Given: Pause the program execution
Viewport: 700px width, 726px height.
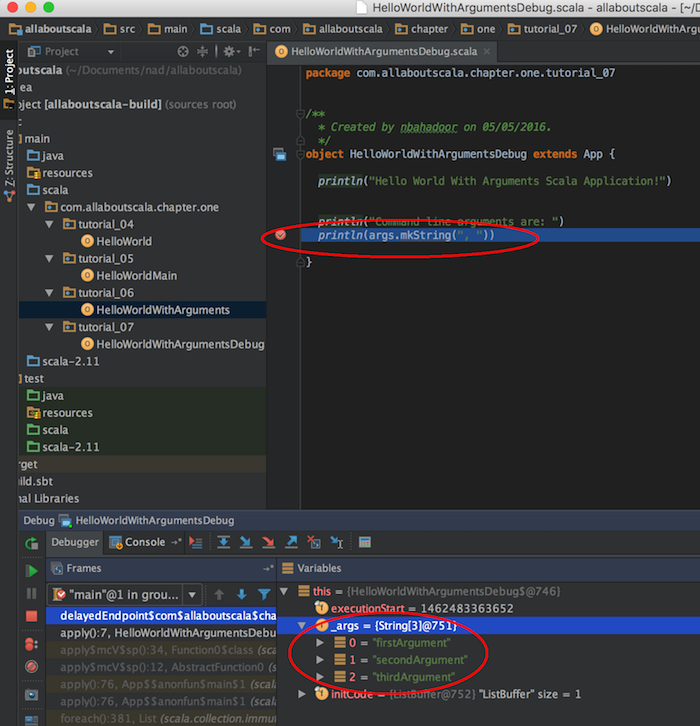Looking at the screenshot, I should click(x=31, y=594).
